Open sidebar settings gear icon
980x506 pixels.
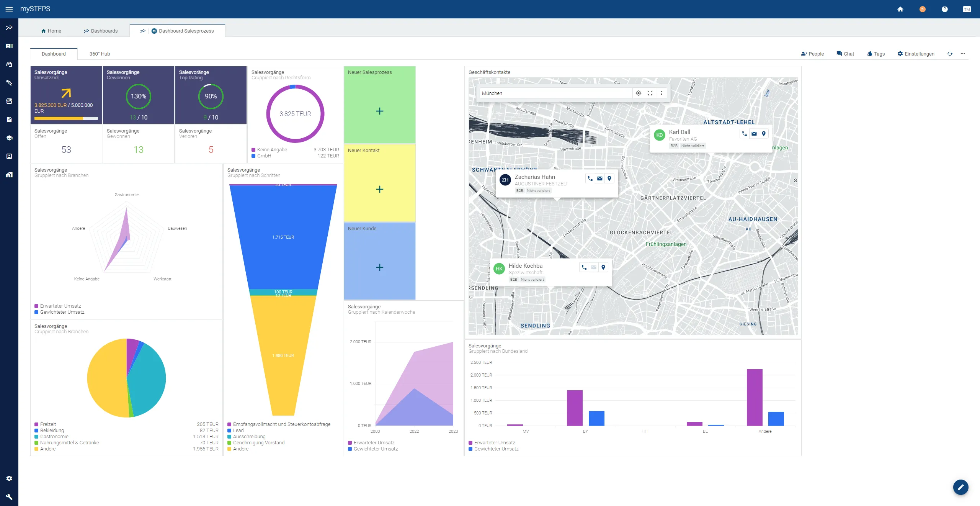9,478
